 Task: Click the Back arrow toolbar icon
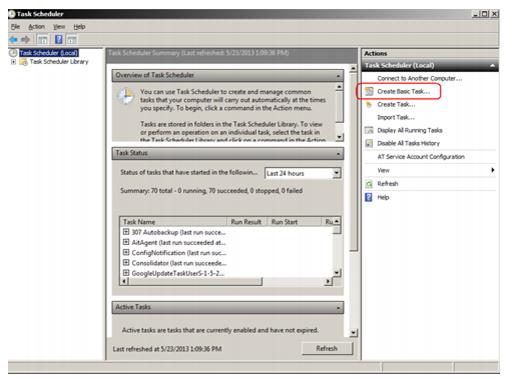(13, 40)
